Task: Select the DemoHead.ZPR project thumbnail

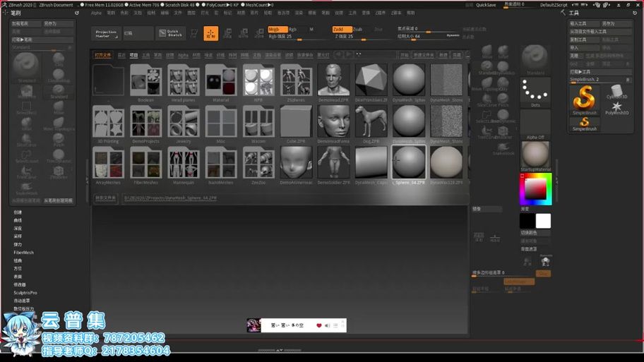Action: point(333,83)
